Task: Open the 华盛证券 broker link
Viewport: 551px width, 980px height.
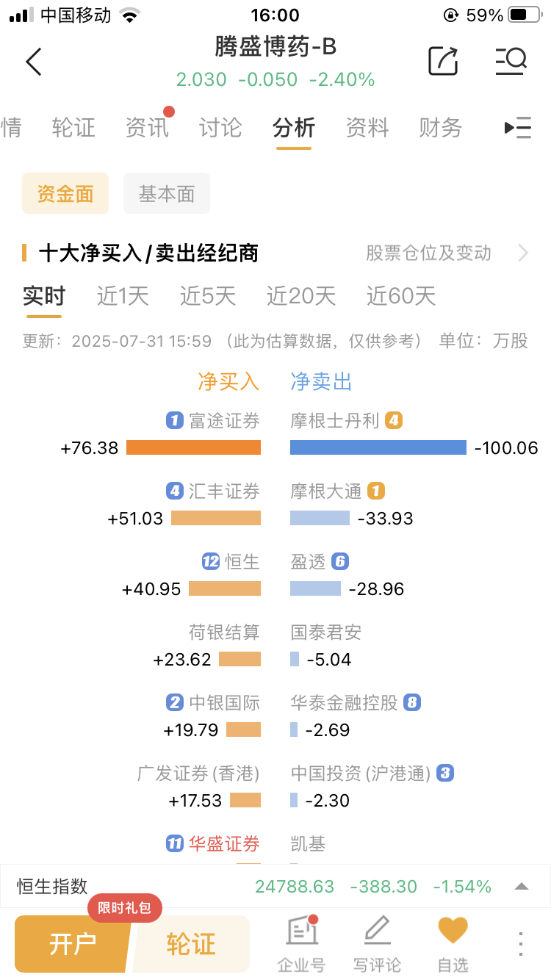Action: coord(224,844)
